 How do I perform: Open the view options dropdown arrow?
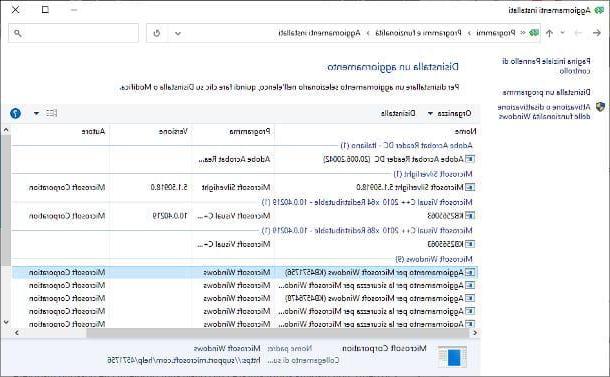click(x=36, y=113)
